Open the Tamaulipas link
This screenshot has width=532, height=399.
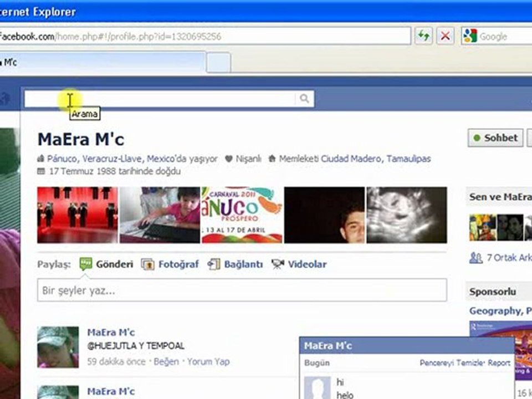pos(408,158)
